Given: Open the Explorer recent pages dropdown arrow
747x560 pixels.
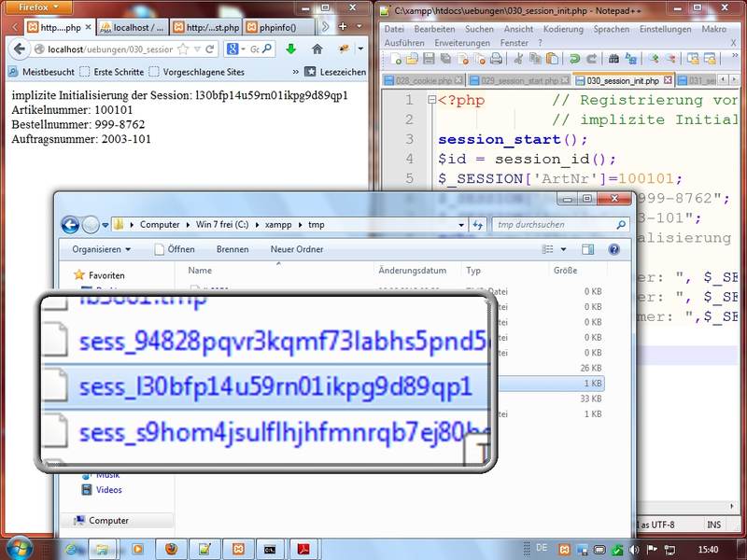Looking at the screenshot, I should coord(105,225).
